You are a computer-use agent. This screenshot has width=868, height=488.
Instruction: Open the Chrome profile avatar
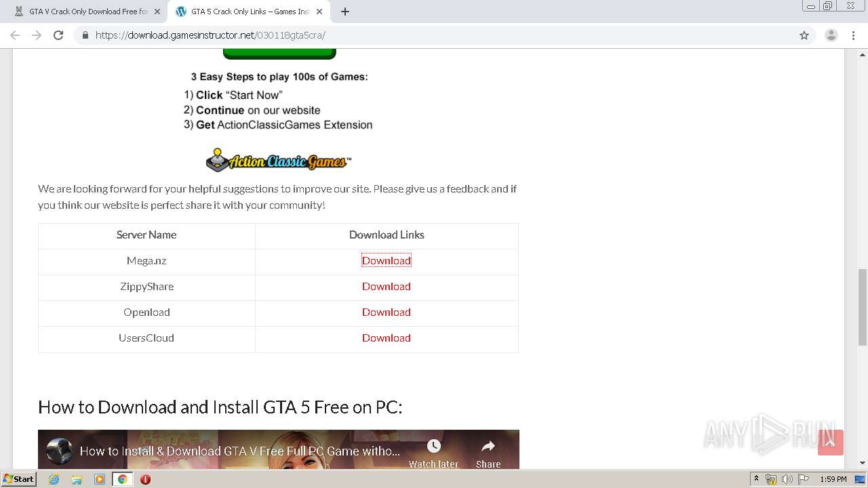(x=831, y=35)
